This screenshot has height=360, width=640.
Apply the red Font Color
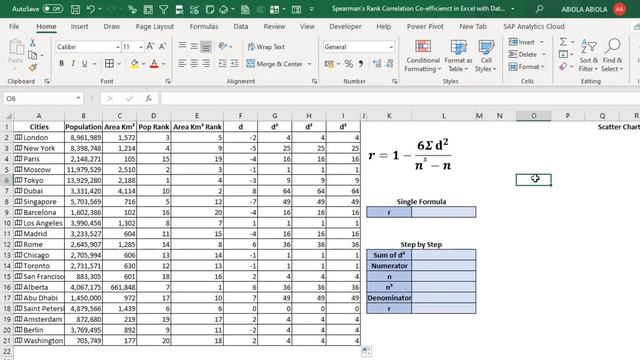[x=154, y=64]
